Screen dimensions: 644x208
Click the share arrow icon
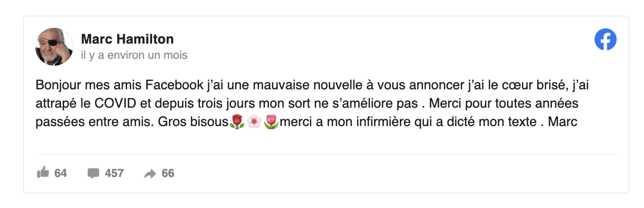(x=150, y=174)
